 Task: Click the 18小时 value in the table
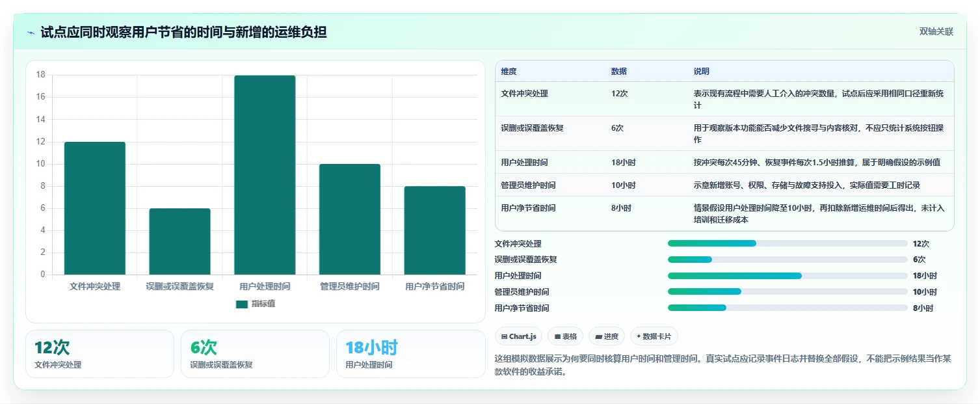tap(623, 163)
